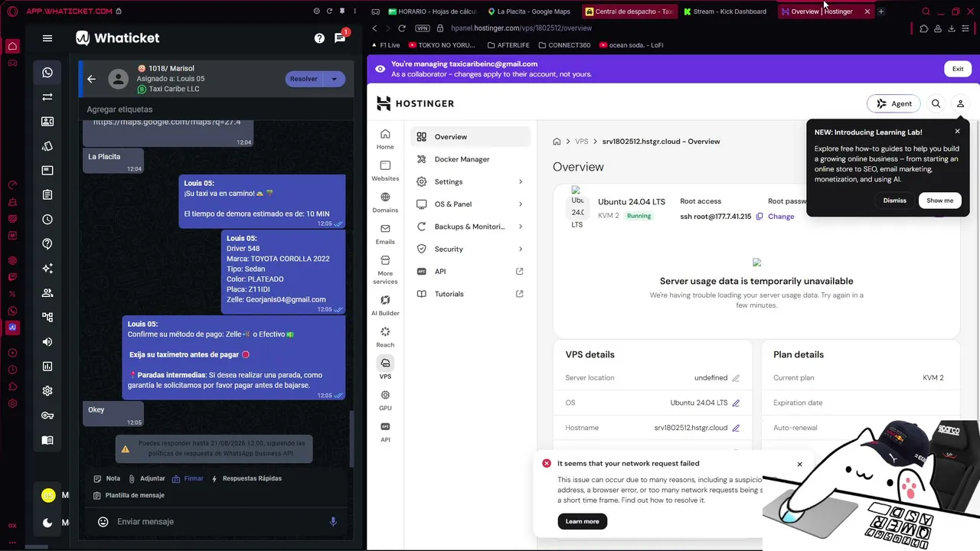The image size is (980, 551).
Task: Open Domains in Hostinger sidebar
Action: tap(385, 203)
